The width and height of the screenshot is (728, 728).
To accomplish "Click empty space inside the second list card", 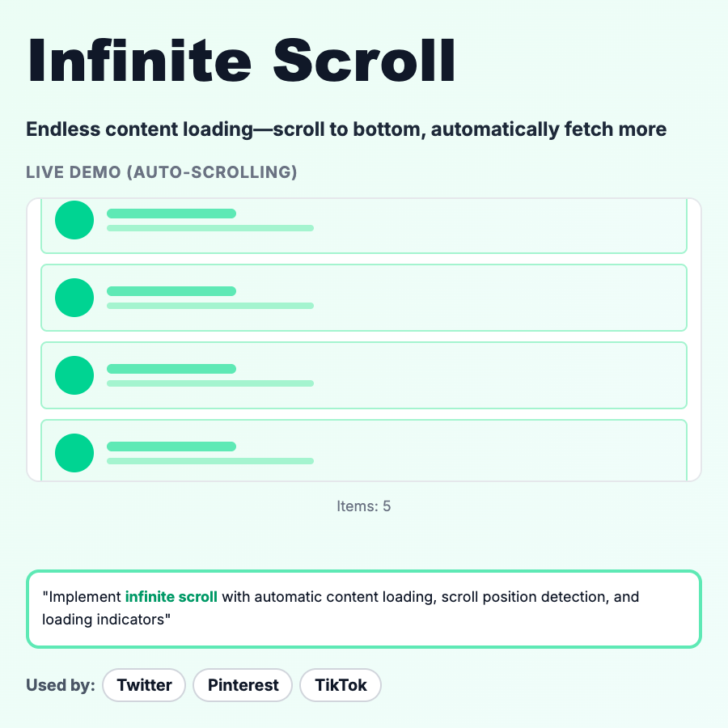I will point(502,298).
